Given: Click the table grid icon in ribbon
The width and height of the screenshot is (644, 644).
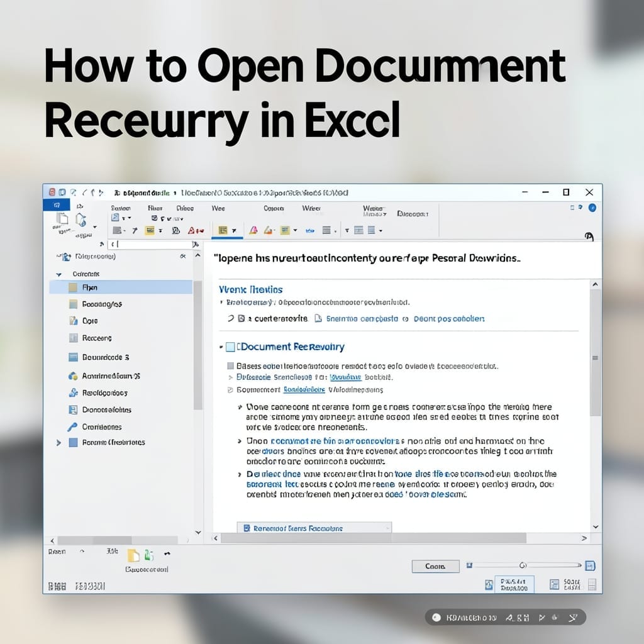Looking at the screenshot, I should click(x=358, y=230).
